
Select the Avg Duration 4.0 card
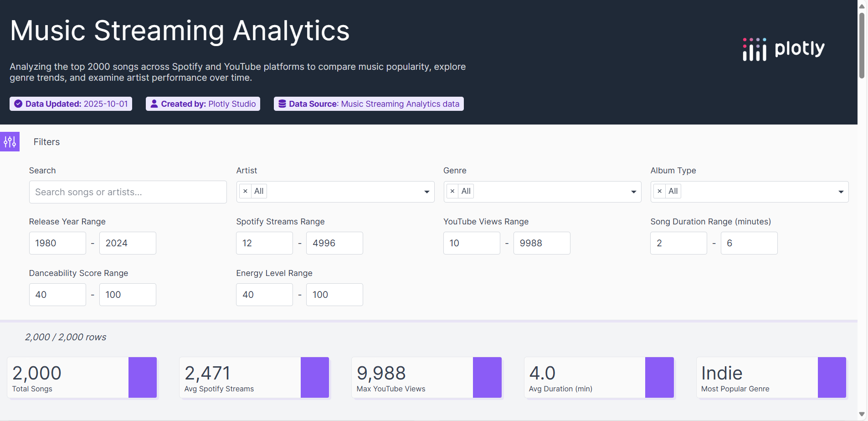pyautogui.click(x=599, y=378)
